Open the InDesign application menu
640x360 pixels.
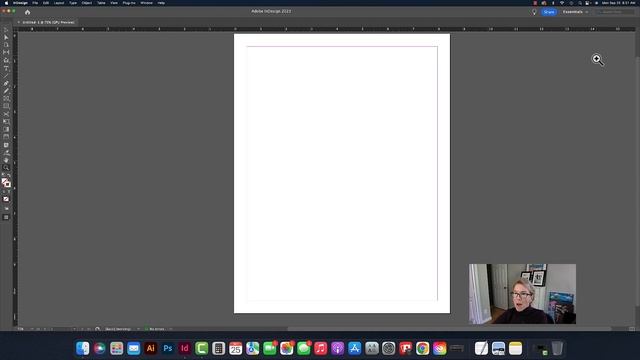coord(20,3)
